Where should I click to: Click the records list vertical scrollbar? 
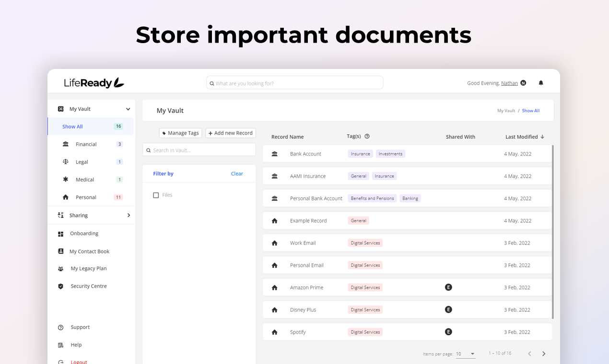553,232
